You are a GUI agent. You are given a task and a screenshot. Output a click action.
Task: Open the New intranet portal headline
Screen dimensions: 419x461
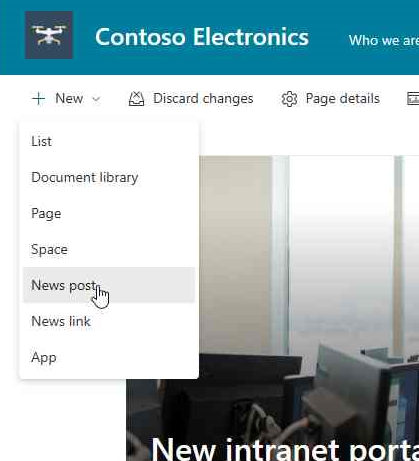click(285, 448)
